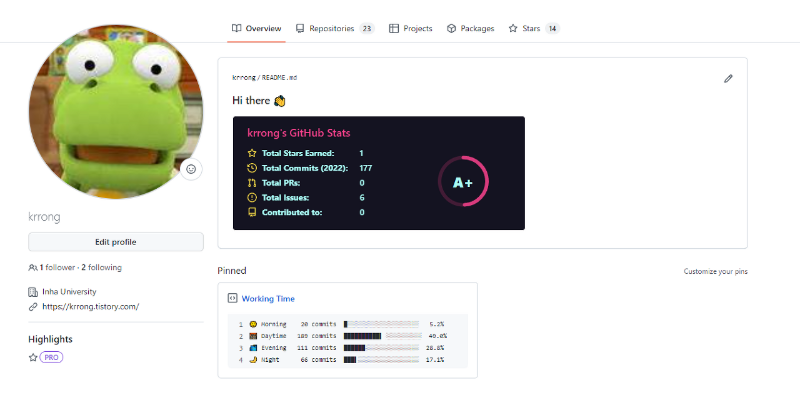Click the Total Commits clock icon
The width and height of the screenshot is (800, 394).
click(252, 168)
